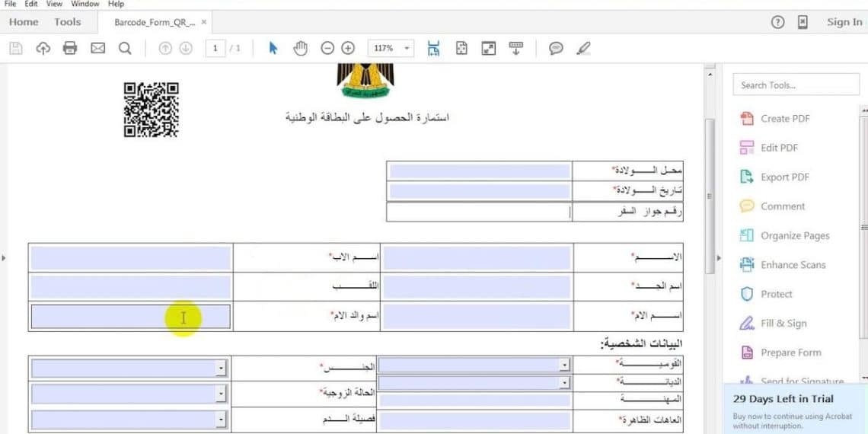The width and height of the screenshot is (868, 434).
Task: Click the اسم الام input field
Action: 477,317
